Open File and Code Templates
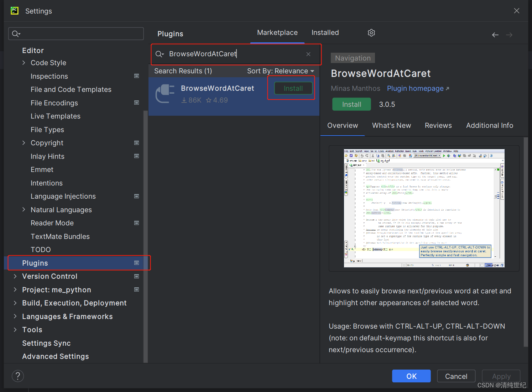Screen dimensions: 532x392 [x=71, y=89]
